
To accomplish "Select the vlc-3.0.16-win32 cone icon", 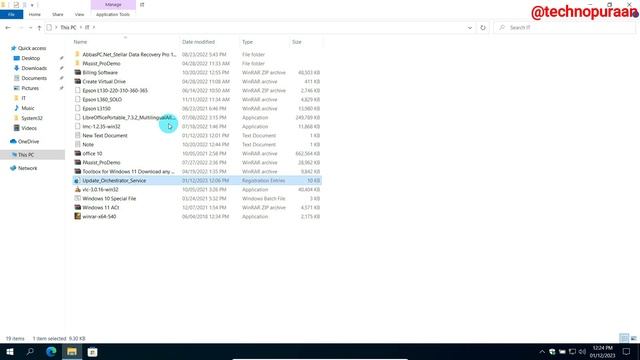I will point(78,189).
